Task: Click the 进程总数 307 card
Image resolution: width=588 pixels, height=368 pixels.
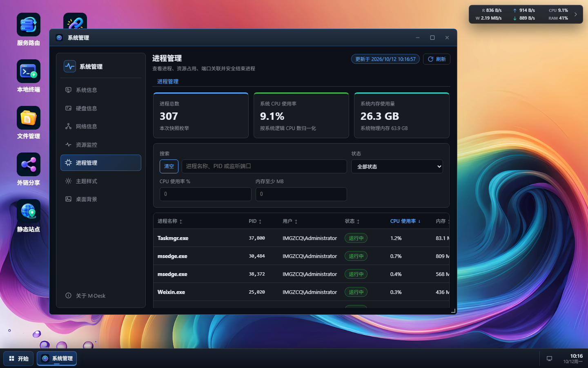Action: coord(201,115)
